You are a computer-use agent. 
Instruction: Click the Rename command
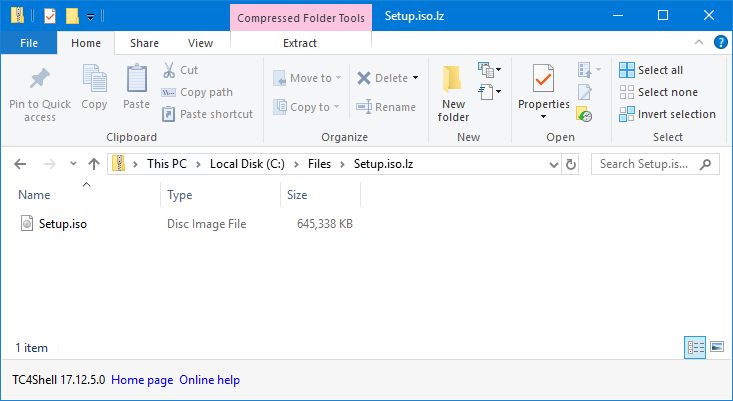point(386,107)
